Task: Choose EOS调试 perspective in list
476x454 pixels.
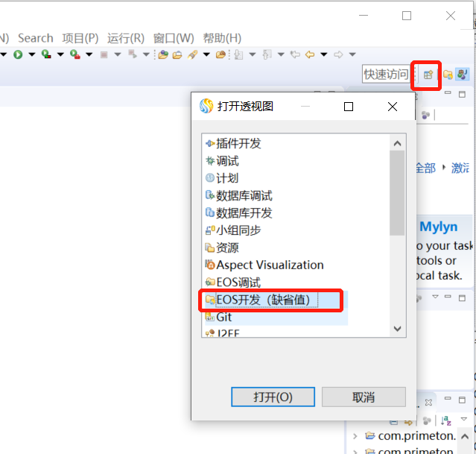Action: [x=238, y=283]
